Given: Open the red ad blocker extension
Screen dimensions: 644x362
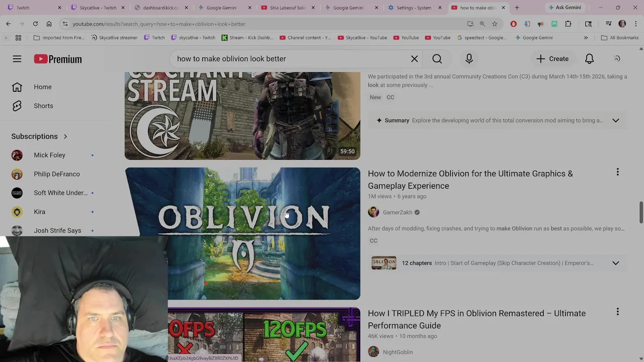Looking at the screenshot, I should [x=513, y=24].
